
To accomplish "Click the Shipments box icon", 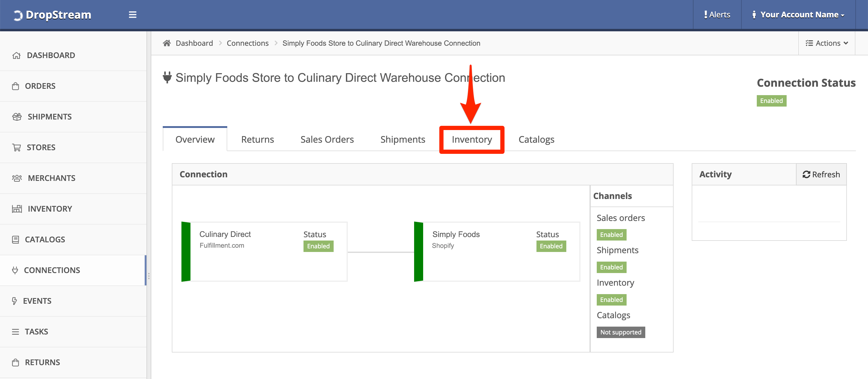I will click(17, 116).
